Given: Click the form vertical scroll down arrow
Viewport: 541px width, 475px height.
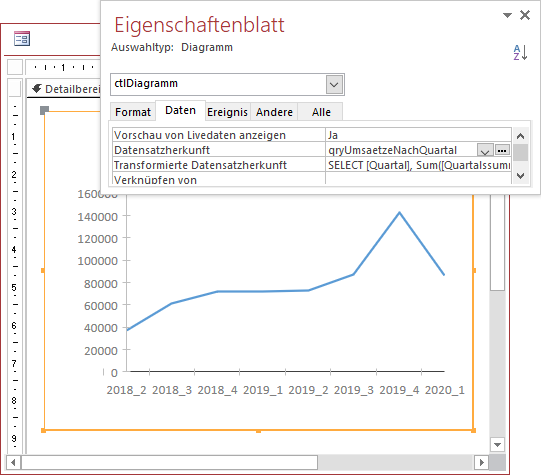Looking at the screenshot, I should click(497, 444).
